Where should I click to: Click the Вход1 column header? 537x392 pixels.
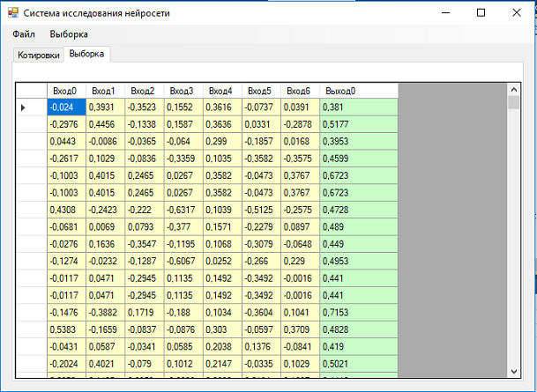(x=106, y=91)
